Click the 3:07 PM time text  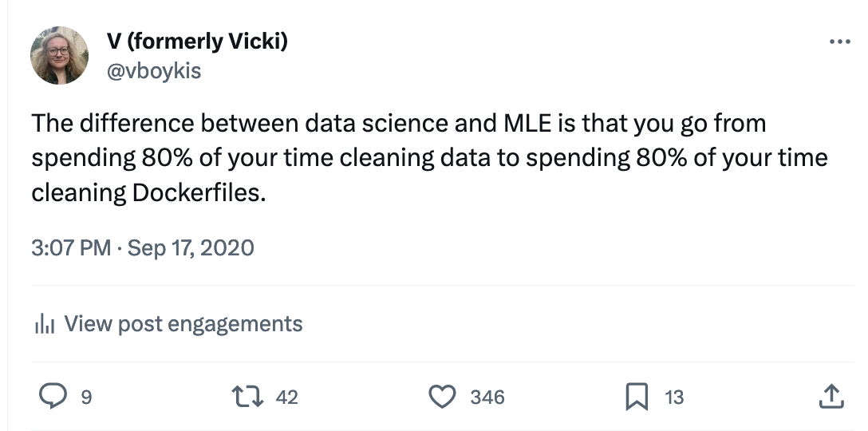[71, 247]
